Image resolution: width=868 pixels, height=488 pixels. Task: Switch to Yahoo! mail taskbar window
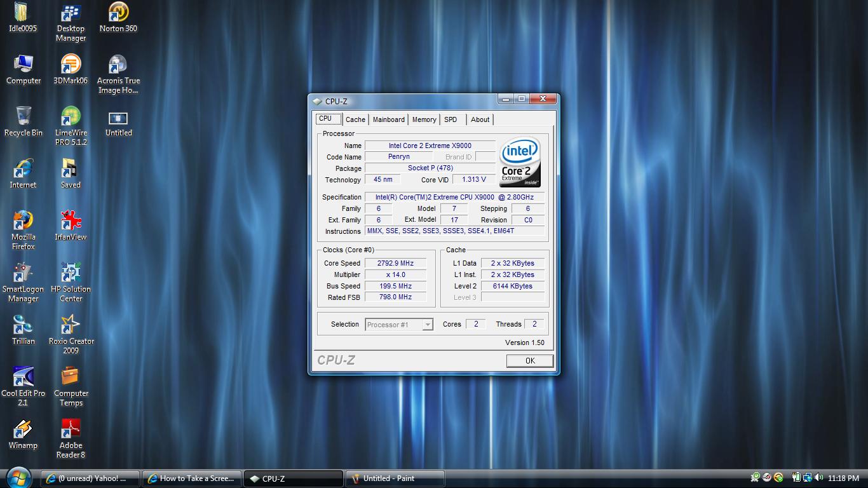tap(90, 478)
